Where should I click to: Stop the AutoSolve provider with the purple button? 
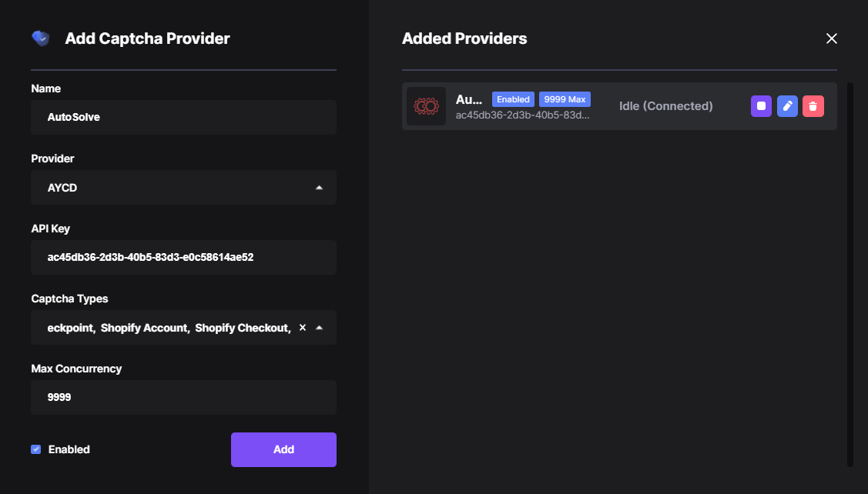[x=761, y=106]
